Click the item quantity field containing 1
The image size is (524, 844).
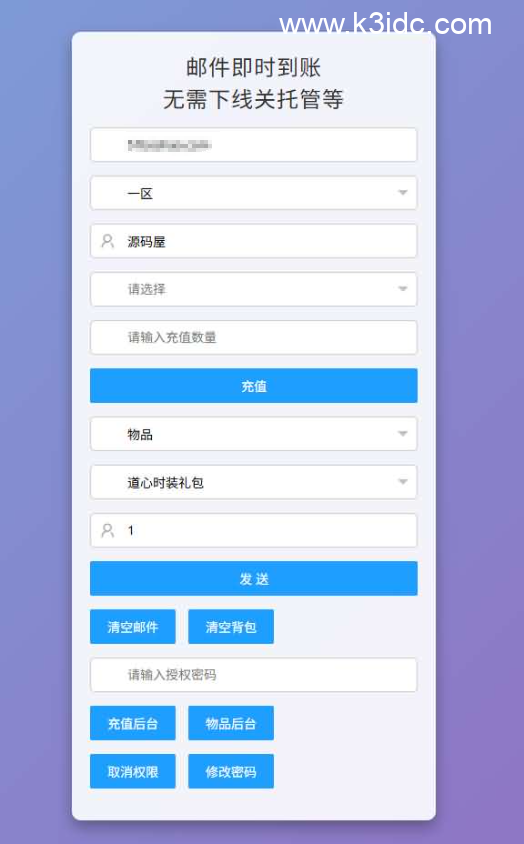[x=254, y=531]
